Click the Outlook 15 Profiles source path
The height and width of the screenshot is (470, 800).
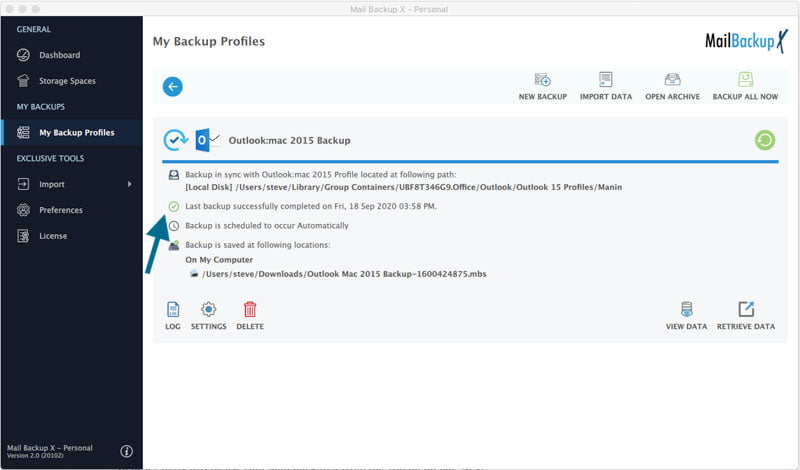pyautogui.click(x=404, y=187)
